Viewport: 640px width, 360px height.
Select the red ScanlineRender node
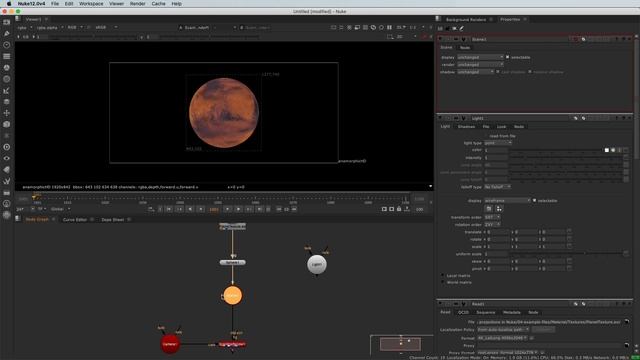click(x=232, y=344)
